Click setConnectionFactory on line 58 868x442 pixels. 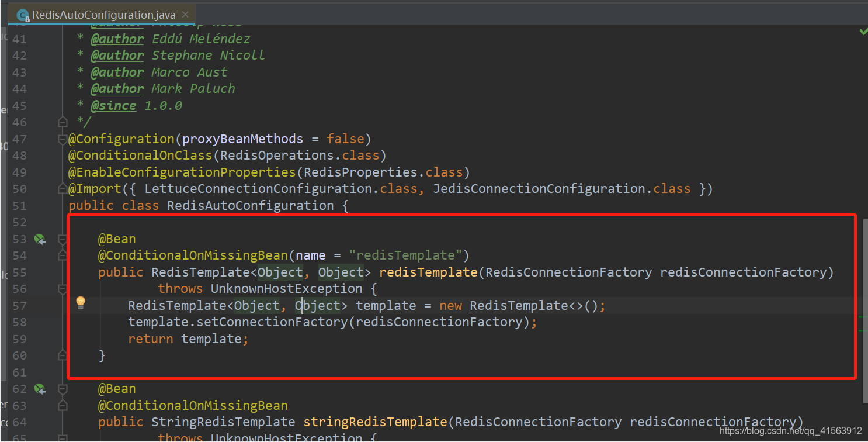(x=272, y=322)
